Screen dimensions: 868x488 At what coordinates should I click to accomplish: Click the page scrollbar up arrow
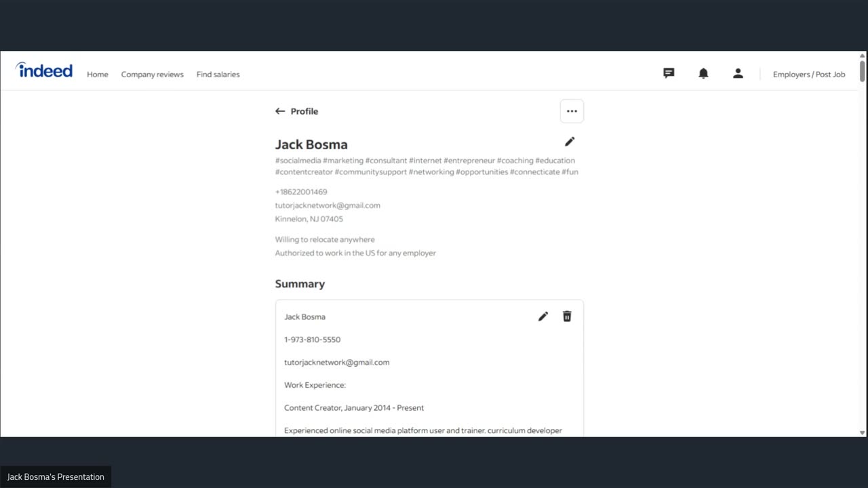pos(862,56)
